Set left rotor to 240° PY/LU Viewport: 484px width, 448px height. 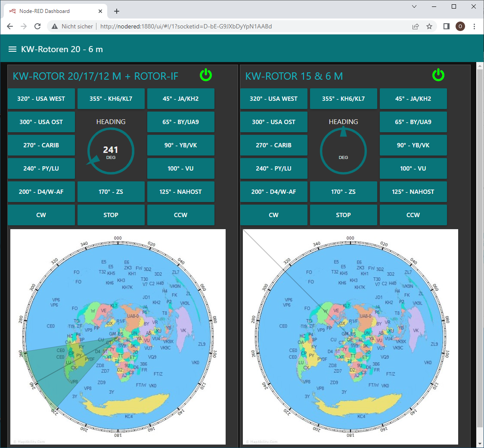[x=41, y=168]
